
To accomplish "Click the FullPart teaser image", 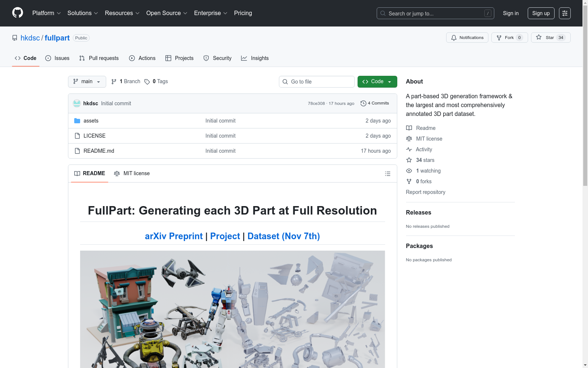I will click(x=233, y=309).
